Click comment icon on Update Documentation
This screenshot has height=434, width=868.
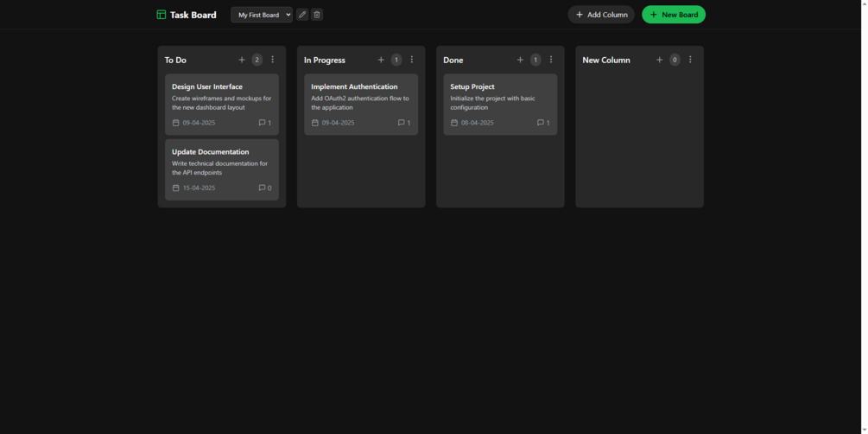click(262, 188)
